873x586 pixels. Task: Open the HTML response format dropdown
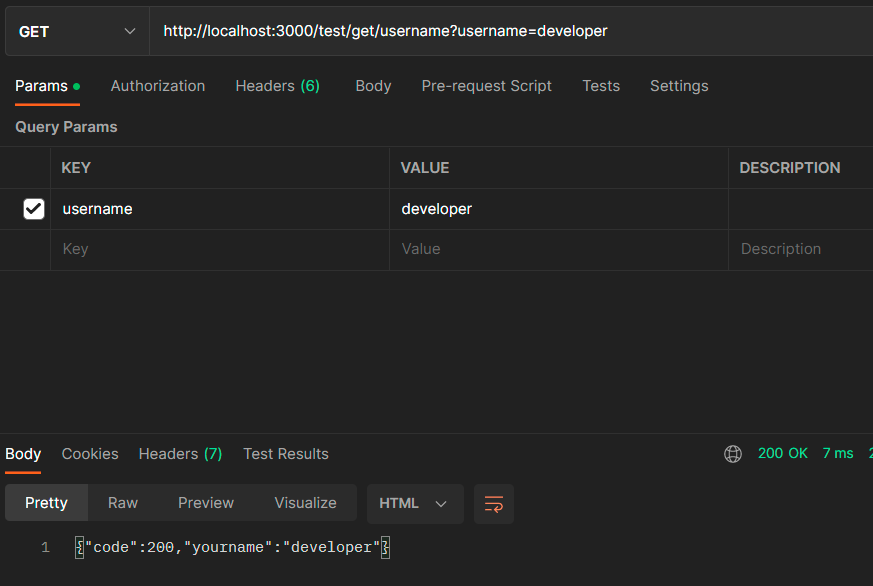415,504
